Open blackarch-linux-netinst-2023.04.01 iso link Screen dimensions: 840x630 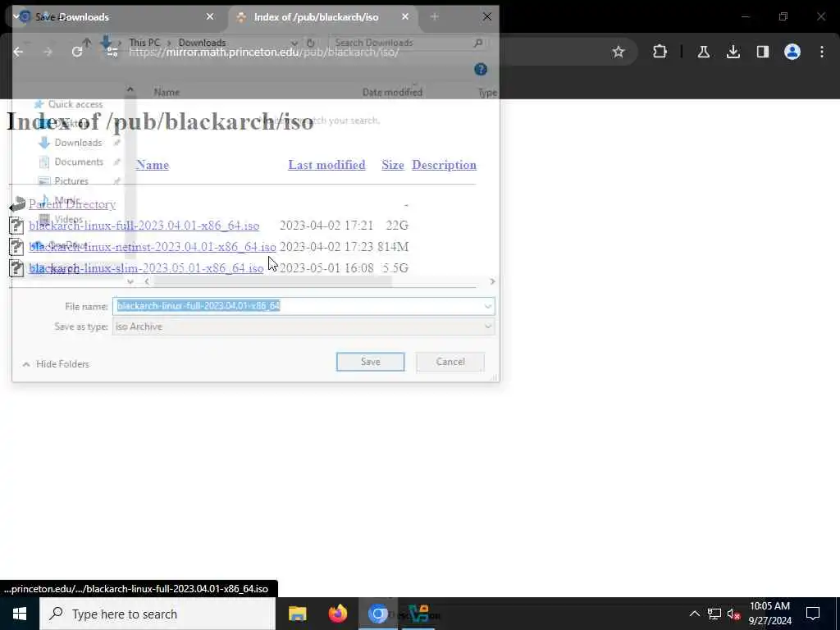click(x=153, y=247)
